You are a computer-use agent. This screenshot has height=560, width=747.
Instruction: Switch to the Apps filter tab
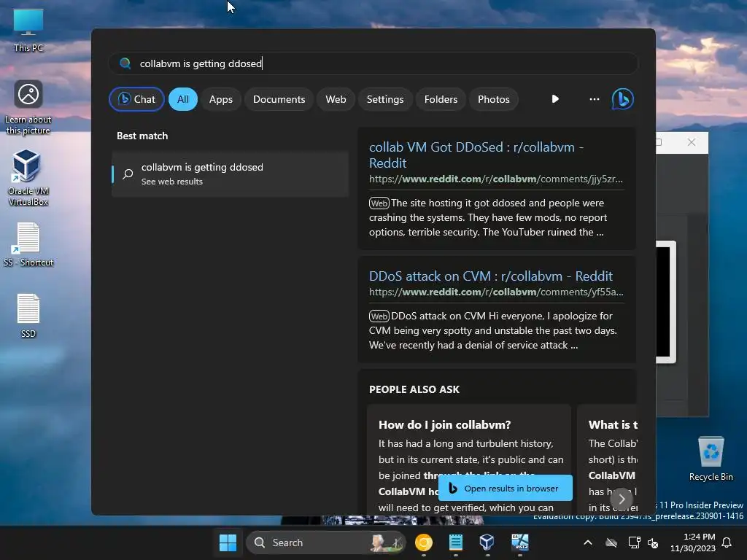tap(220, 99)
